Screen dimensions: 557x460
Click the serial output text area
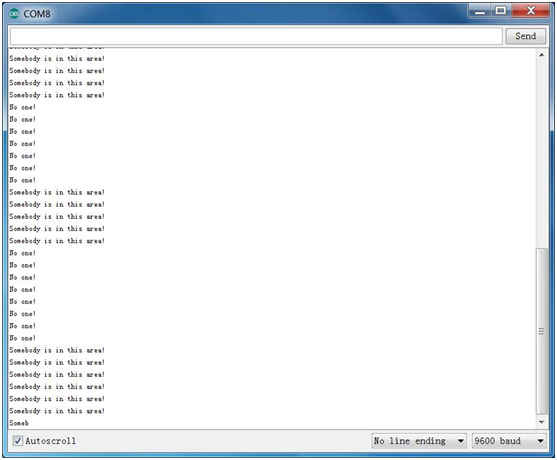click(272, 238)
